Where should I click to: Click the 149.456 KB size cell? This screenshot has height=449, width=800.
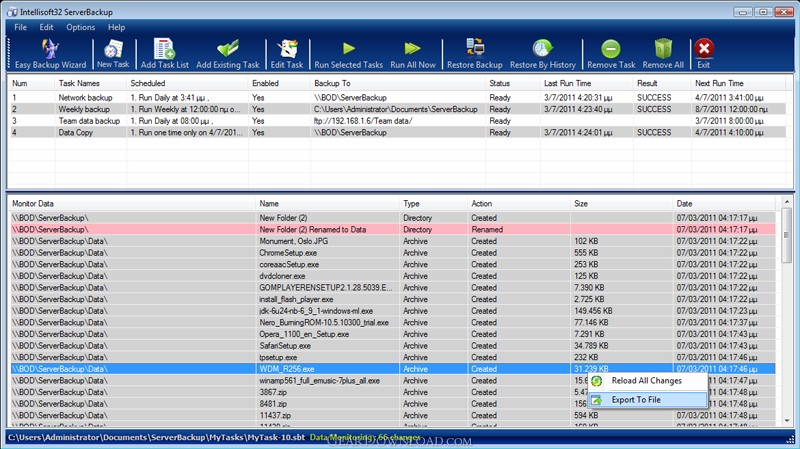click(593, 311)
